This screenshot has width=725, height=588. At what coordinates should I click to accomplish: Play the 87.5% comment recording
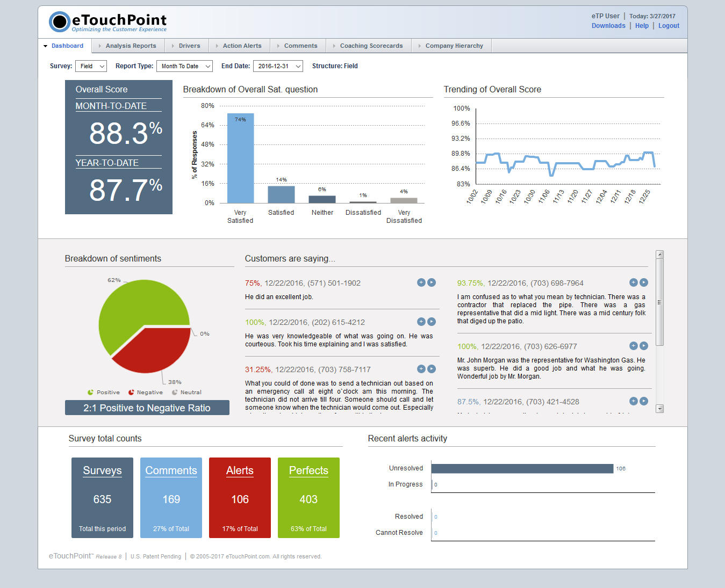pyautogui.click(x=644, y=401)
